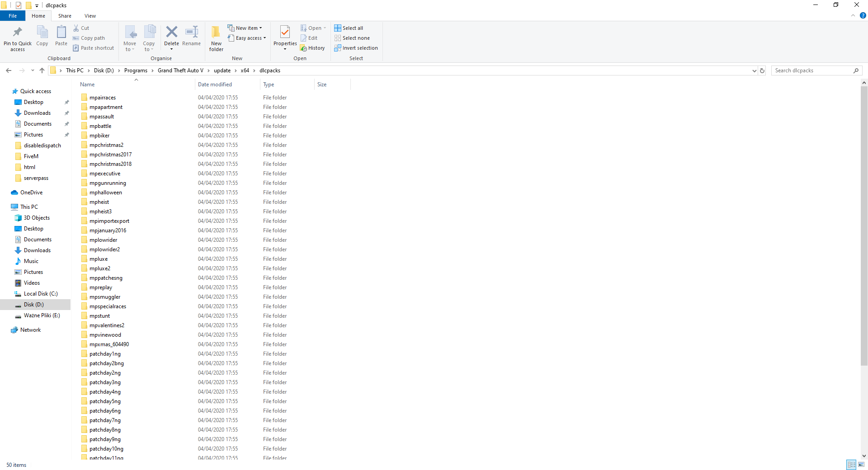Image resolution: width=868 pixels, height=470 pixels.
Task: Expand the Easy access dropdown
Action: click(247, 38)
